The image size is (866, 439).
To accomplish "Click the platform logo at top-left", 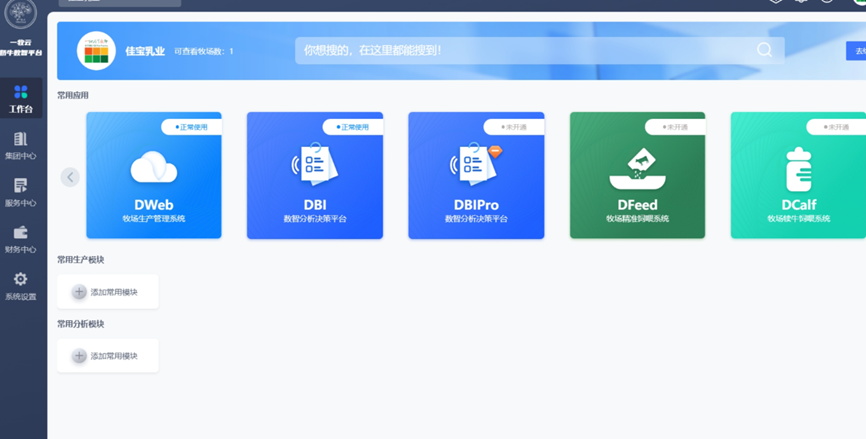I will point(21,16).
